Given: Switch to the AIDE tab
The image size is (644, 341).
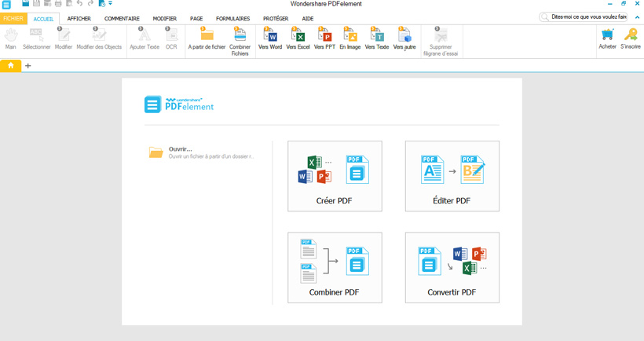Looking at the screenshot, I should click(x=308, y=19).
